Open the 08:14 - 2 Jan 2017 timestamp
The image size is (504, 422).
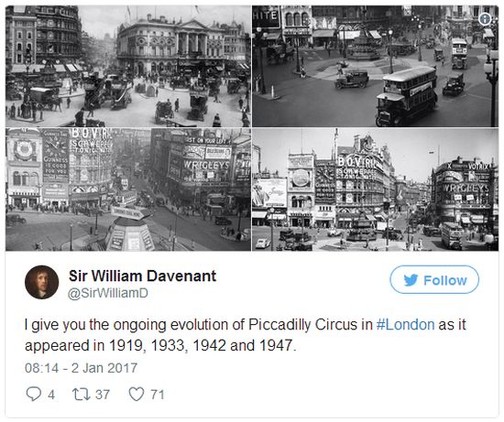pyautogui.click(x=81, y=368)
